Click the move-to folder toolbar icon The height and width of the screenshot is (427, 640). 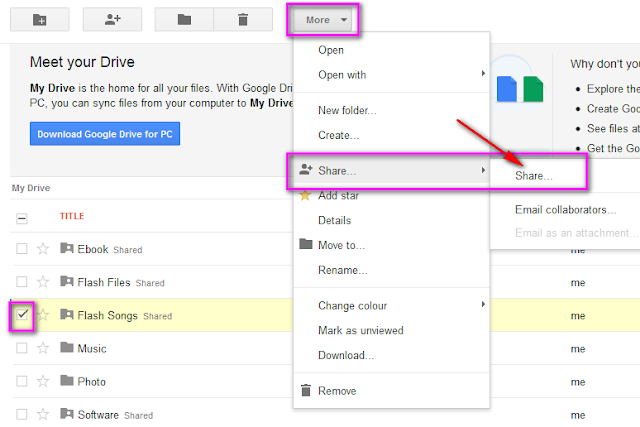184,20
